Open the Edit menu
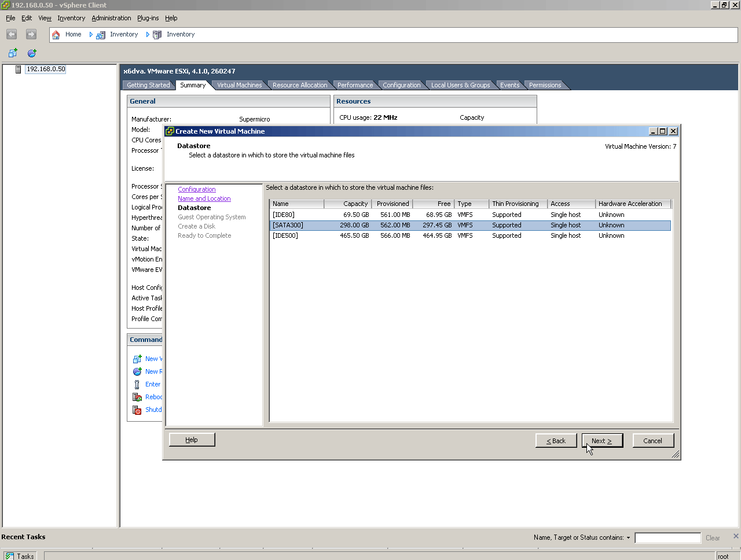The image size is (741, 560). [27, 19]
